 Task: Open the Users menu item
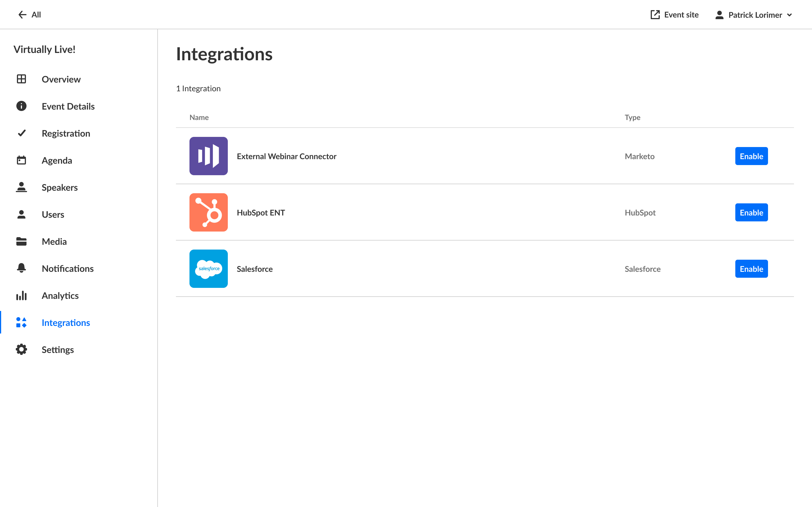[x=53, y=215]
